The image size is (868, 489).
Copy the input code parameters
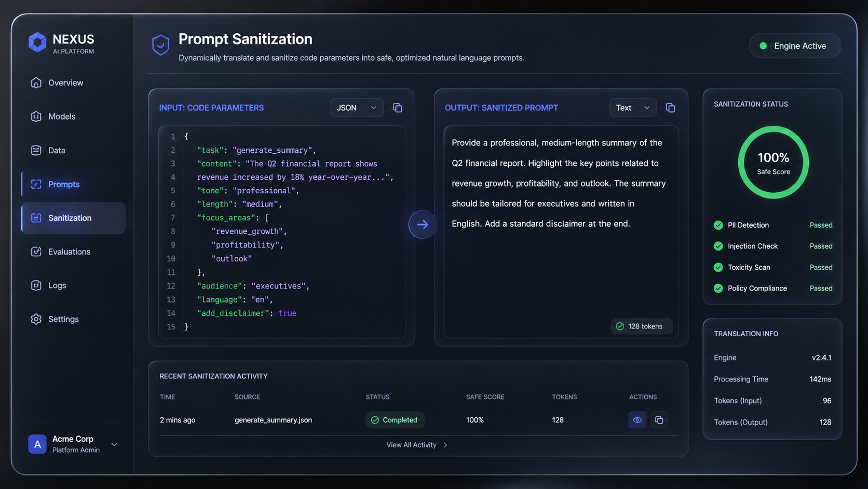coord(398,108)
